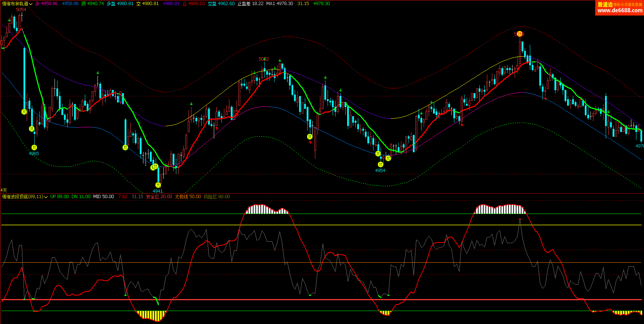The width and height of the screenshot is (644, 324).
Task: Click the green down arrow beside the 5054 high
Action: tap(9, 21)
